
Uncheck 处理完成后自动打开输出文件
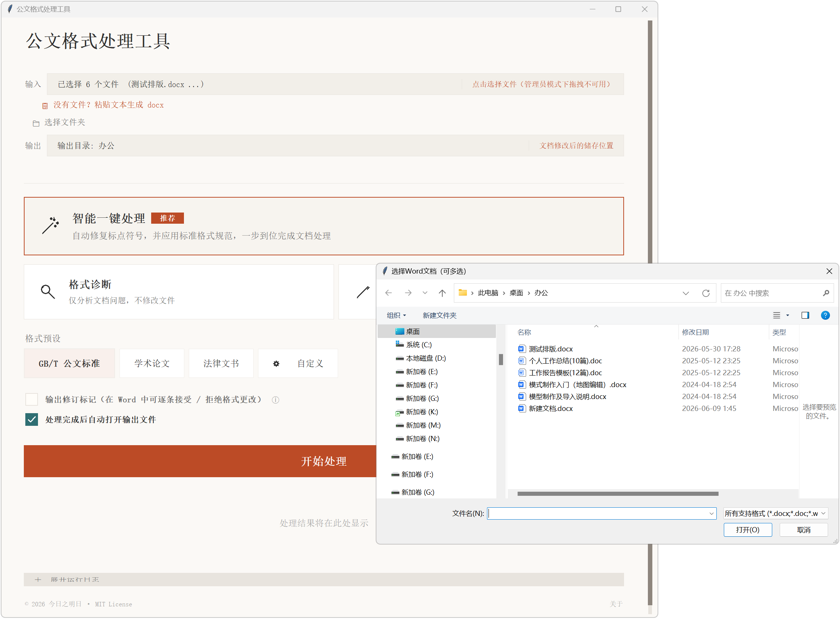pyautogui.click(x=32, y=419)
